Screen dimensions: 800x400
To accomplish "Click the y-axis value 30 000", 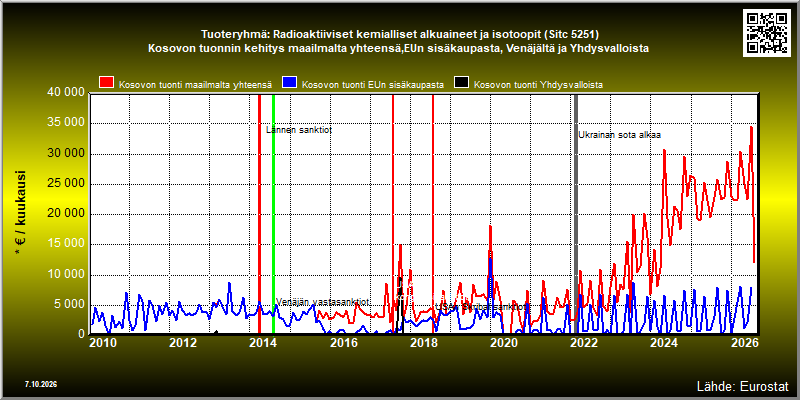I will (x=64, y=154).
